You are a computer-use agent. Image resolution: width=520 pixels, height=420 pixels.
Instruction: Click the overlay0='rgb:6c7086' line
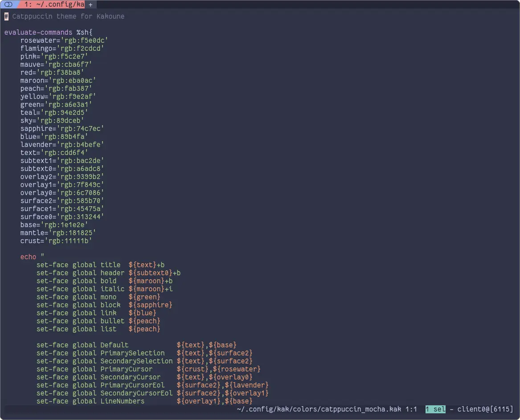click(62, 192)
